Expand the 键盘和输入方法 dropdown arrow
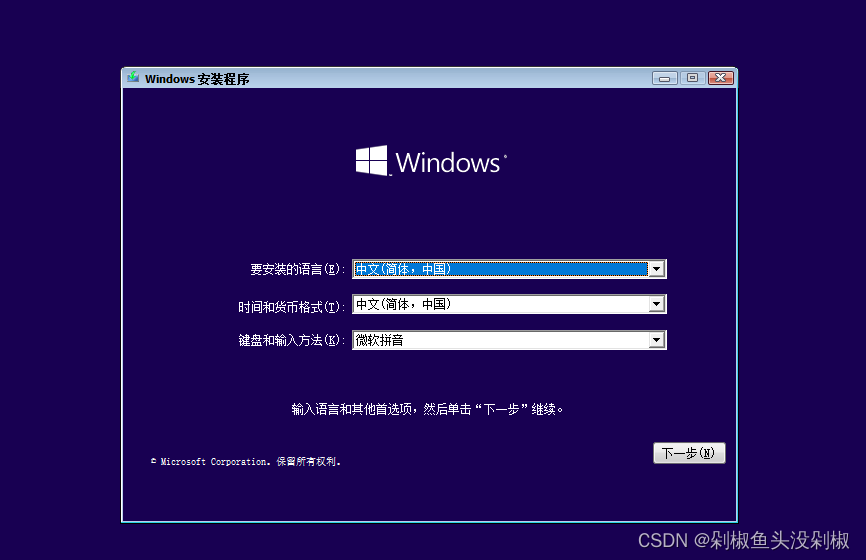 click(656, 340)
